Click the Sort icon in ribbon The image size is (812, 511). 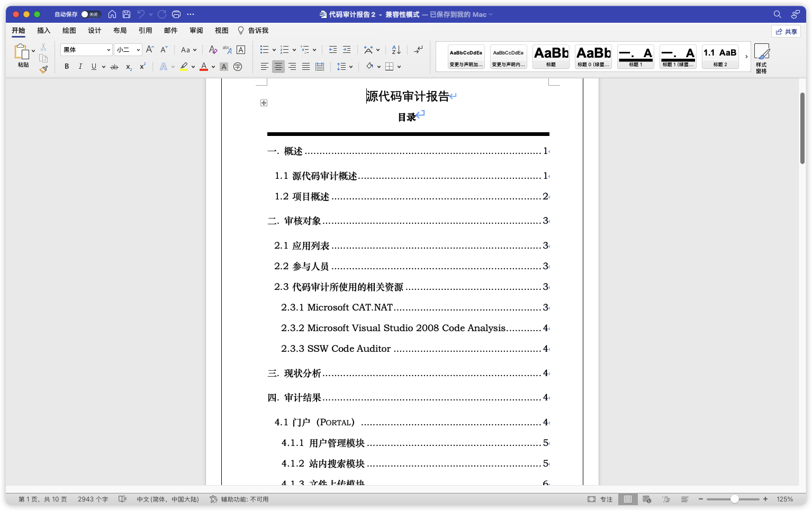[x=396, y=50]
